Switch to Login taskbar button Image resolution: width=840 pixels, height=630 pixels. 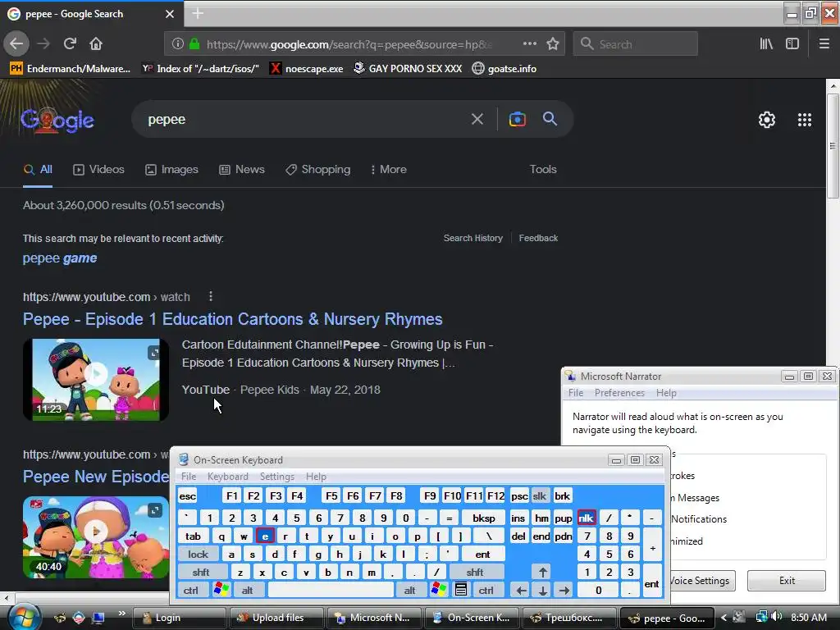(x=179, y=618)
